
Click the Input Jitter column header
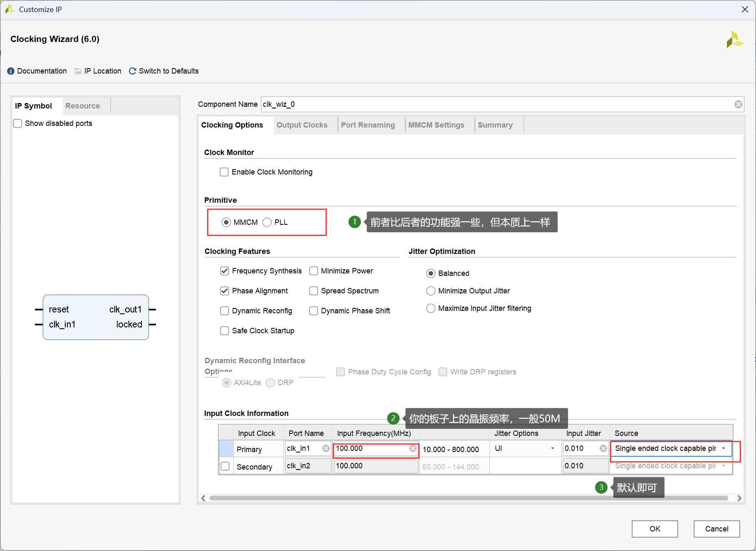click(583, 433)
